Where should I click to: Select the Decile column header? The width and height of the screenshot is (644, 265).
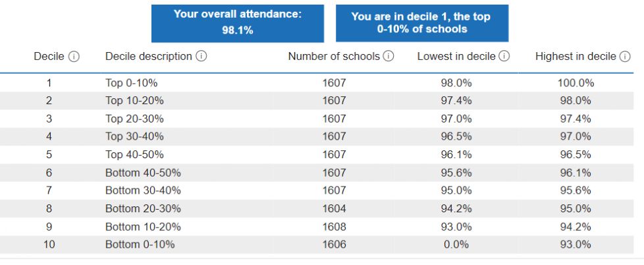[x=49, y=57]
